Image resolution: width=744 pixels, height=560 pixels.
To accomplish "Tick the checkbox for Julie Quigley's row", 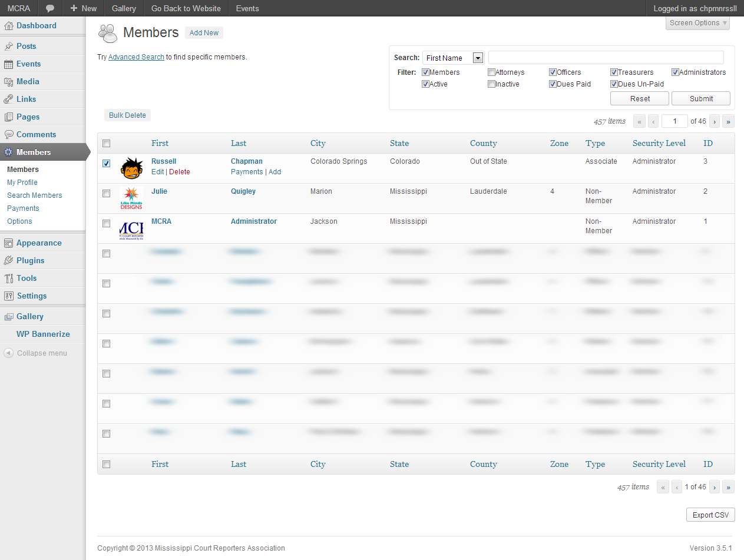I will pyautogui.click(x=107, y=193).
